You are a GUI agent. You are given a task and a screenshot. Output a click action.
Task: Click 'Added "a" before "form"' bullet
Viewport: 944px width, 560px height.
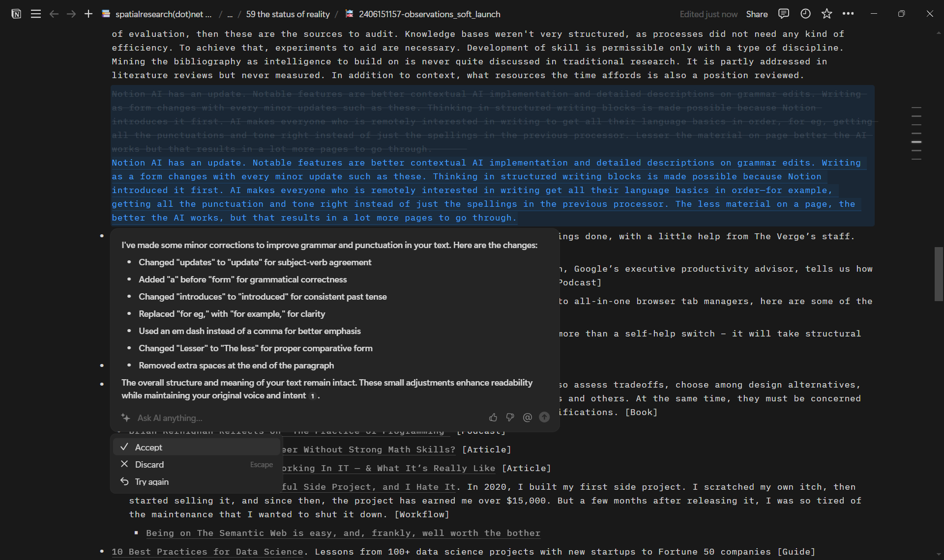(242, 280)
